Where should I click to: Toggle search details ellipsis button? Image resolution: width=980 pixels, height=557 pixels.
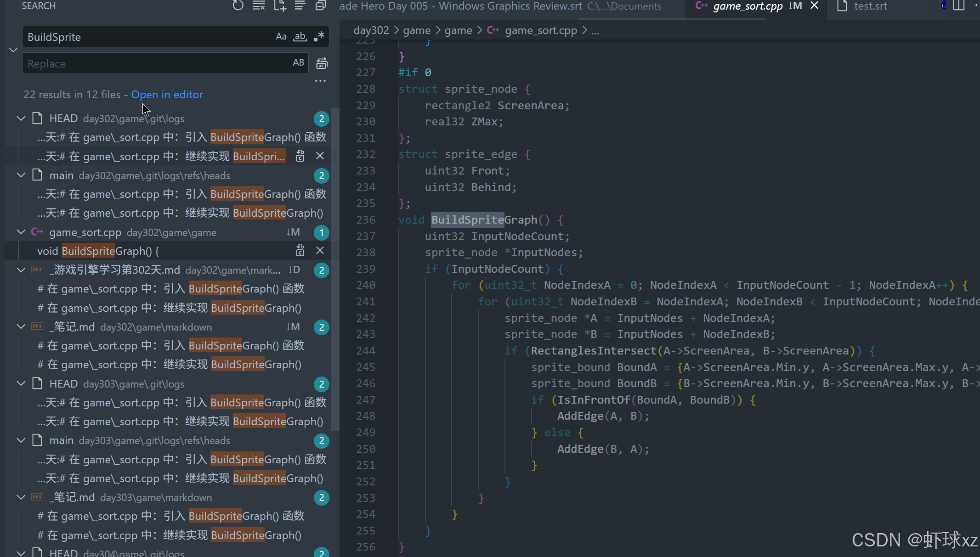click(320, 81)
